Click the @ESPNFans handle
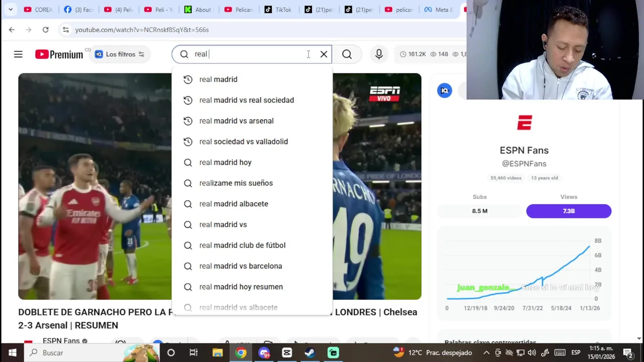The width and height of the screenshot is (644, 362). tap(524, 164)
